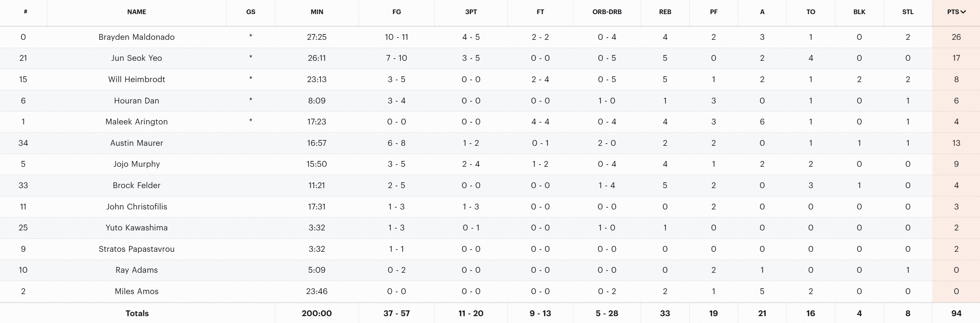This screenshot has width=980, height=323.
Task: Sort by 3PT column header
Action: 471,12
